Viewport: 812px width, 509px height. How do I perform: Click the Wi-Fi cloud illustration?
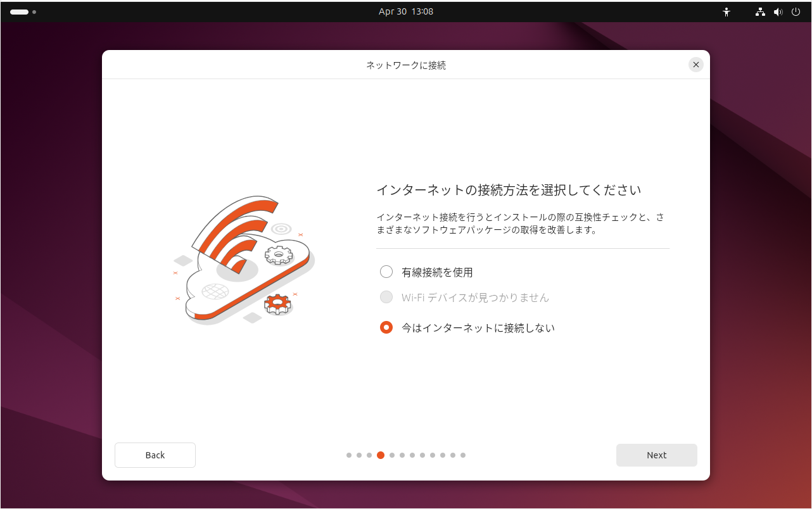[x=243, y=260]
